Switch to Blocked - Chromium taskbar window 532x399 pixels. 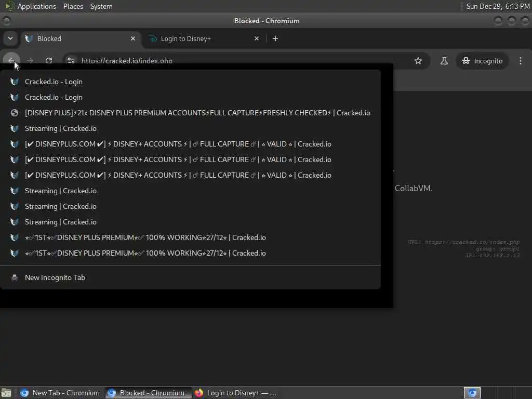[x=148, y=393]
